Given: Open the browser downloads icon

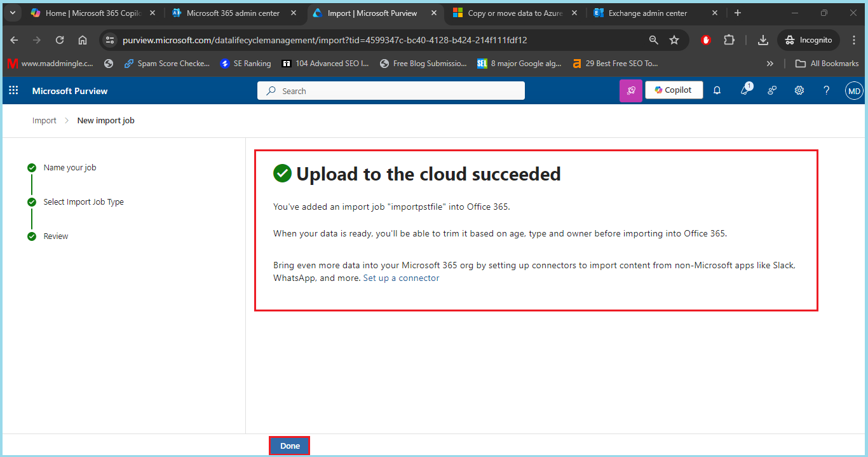Looking at the screenshot, I should (763, 40).
